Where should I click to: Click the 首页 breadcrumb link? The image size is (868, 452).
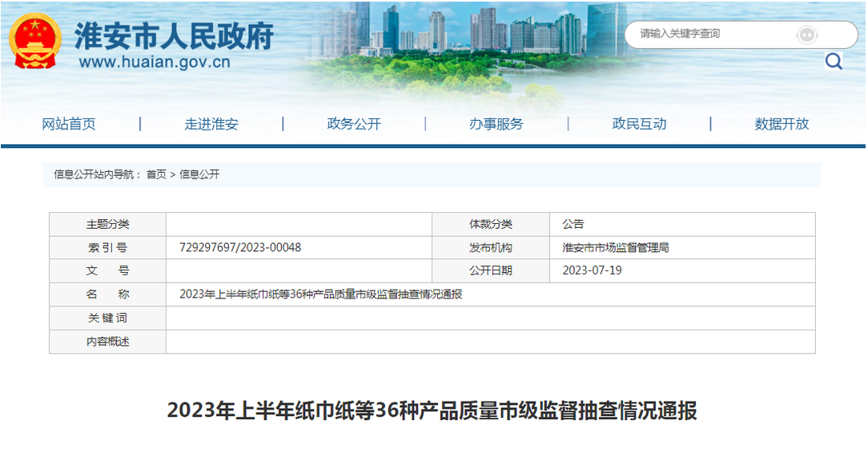click(156, 174)
